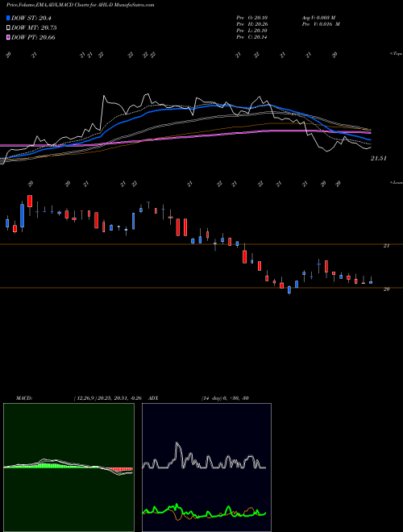
Task: Click the 20 price level axis label
Action: click(386, 289)
